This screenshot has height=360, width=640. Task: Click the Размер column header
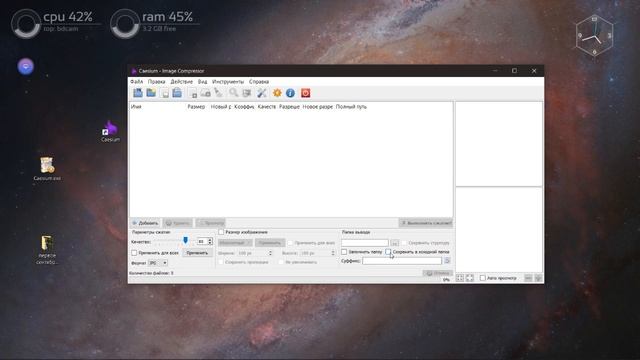(196, 107)
